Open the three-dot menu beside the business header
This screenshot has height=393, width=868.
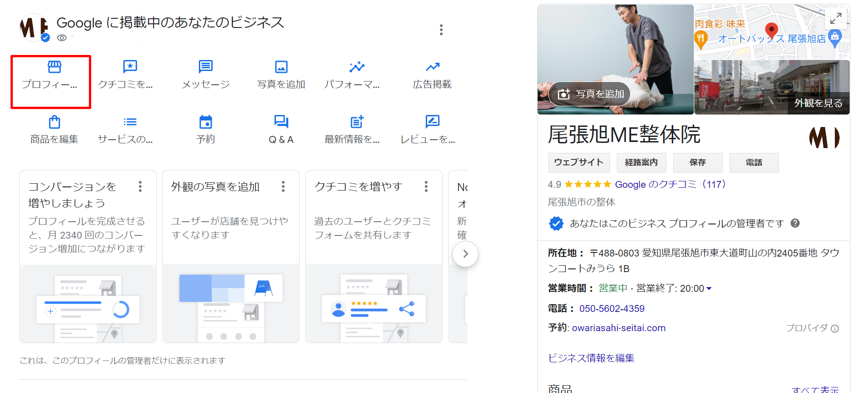coord(441,30)
